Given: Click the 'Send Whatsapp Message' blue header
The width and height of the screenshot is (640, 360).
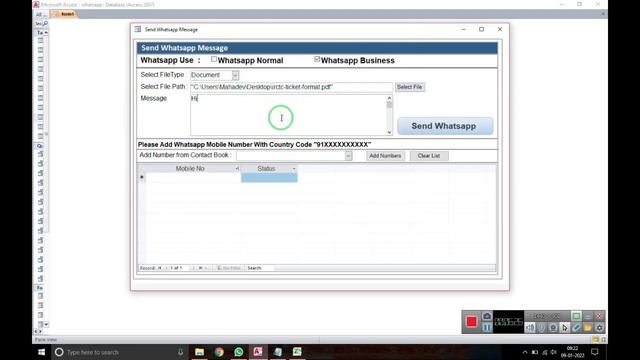Looking at the screenshot, I should coord(317,48).
